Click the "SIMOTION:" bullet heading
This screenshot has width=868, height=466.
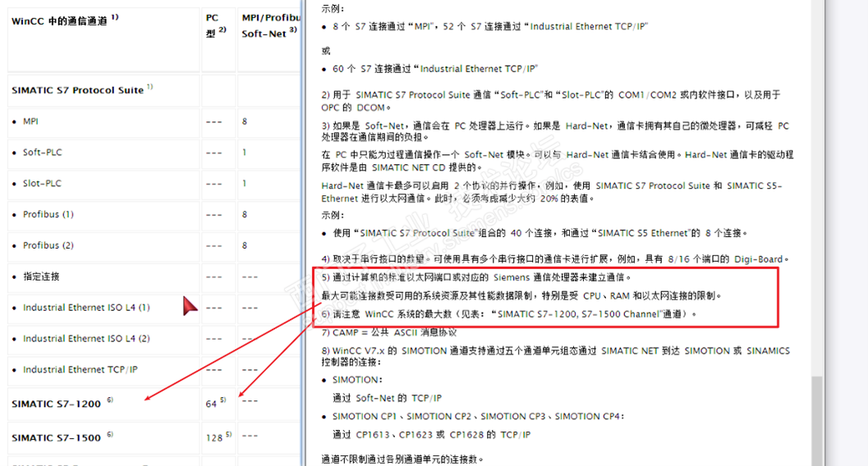point(357,380)
